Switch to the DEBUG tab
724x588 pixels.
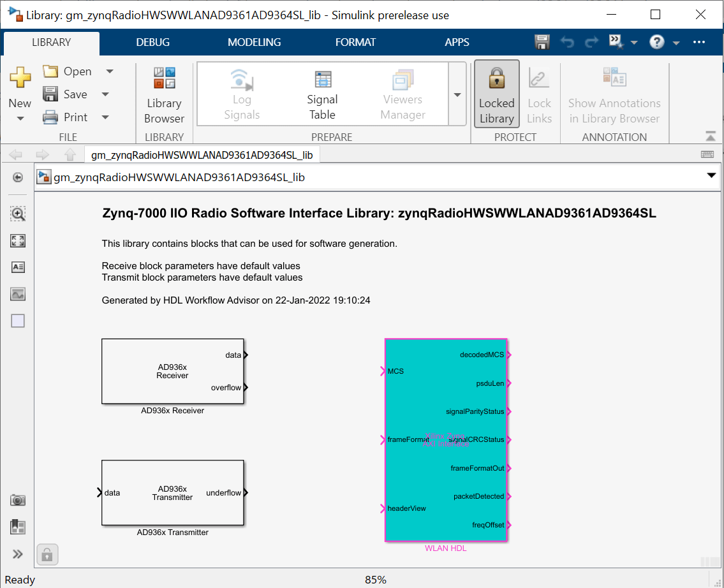click(x=153, y=43)
